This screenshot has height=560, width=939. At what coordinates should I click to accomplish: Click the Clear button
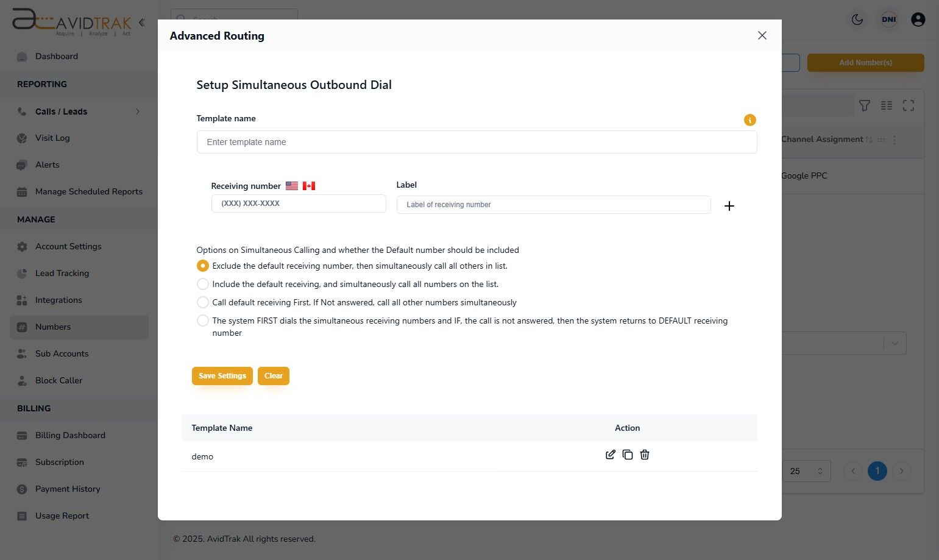[274, 376]
